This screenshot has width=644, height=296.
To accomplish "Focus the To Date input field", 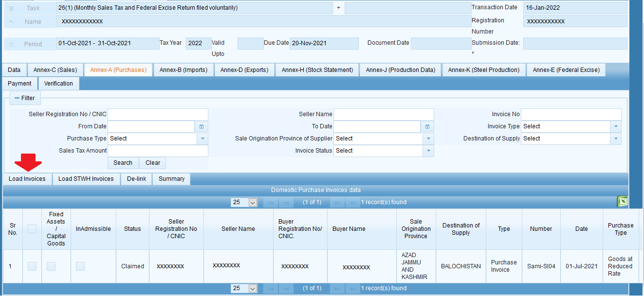I will pos(377,126).
